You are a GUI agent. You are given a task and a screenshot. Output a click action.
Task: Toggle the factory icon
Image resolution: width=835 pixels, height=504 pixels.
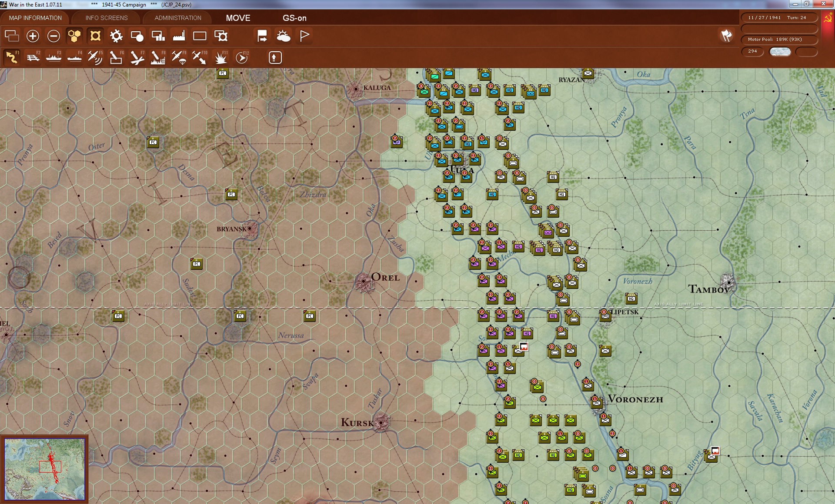click(179, 36)
